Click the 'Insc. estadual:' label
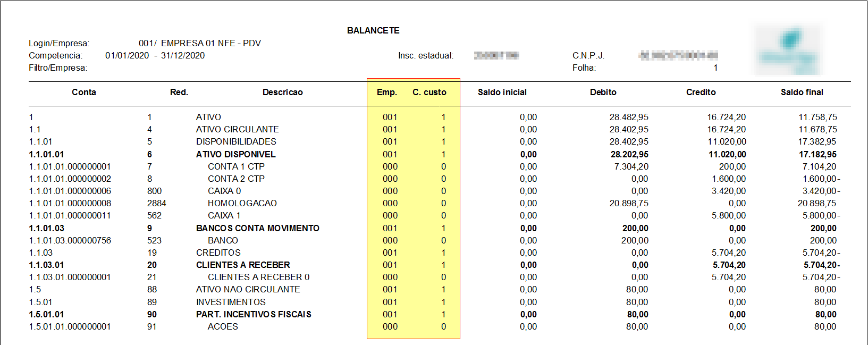Image resolution: width=868 pixels, height=345 pixels. click(x=426, y=55)
